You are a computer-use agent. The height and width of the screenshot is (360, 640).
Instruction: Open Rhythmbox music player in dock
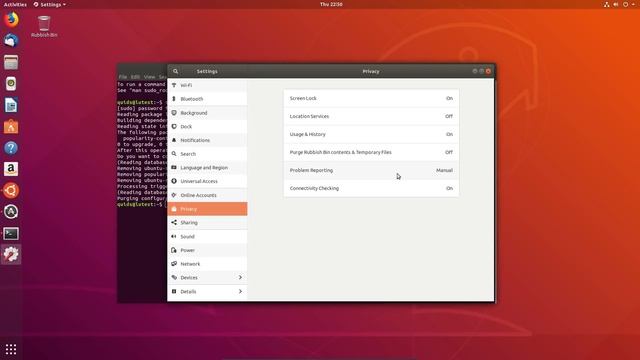coord(11,84)
